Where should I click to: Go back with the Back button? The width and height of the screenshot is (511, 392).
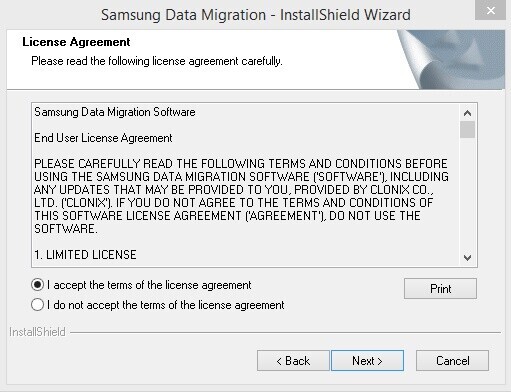[x=293, y=361]
